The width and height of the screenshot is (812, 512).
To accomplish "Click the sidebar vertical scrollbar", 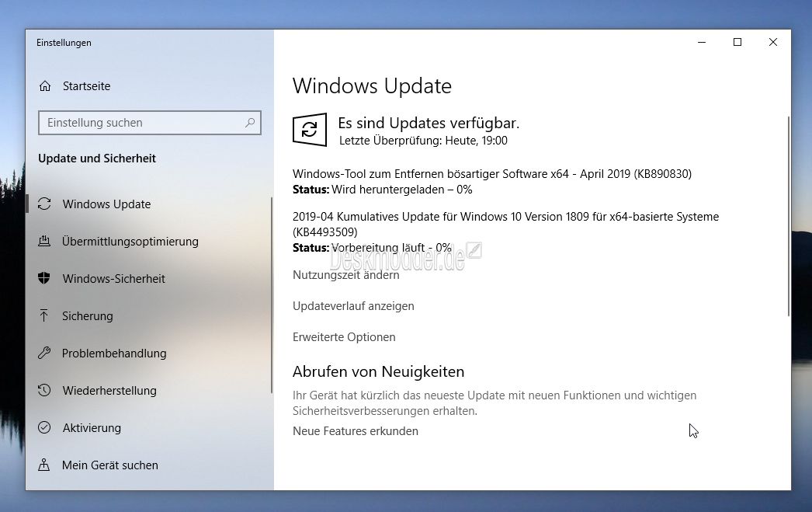I will point(272,295).
